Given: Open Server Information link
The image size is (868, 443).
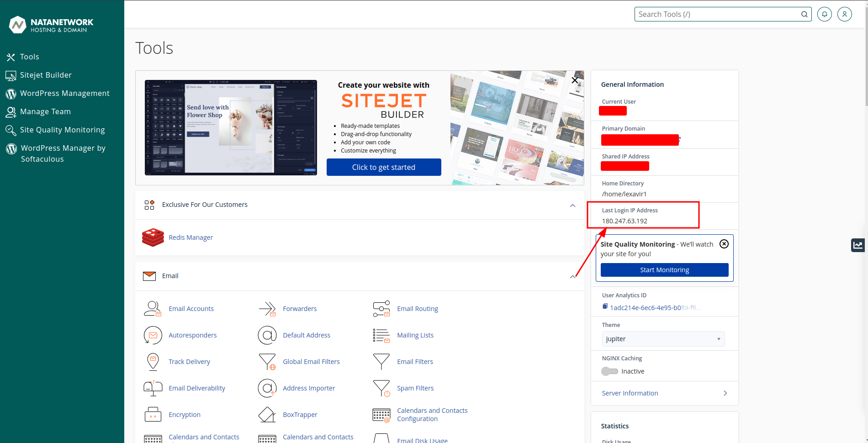Looking at the screenshot, I should [630, 393].
